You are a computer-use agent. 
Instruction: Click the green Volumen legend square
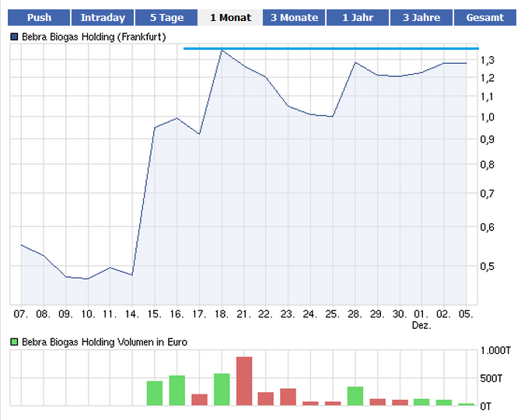click(14, 342)
